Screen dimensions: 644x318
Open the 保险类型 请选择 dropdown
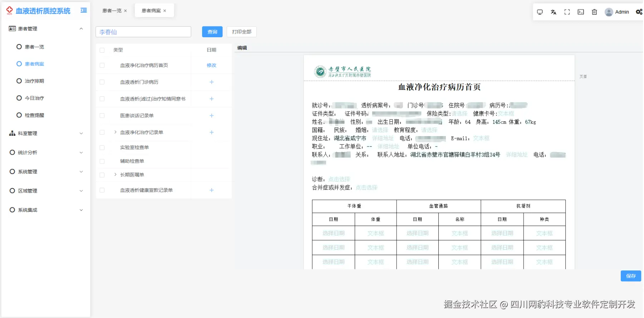click(459, 114)
